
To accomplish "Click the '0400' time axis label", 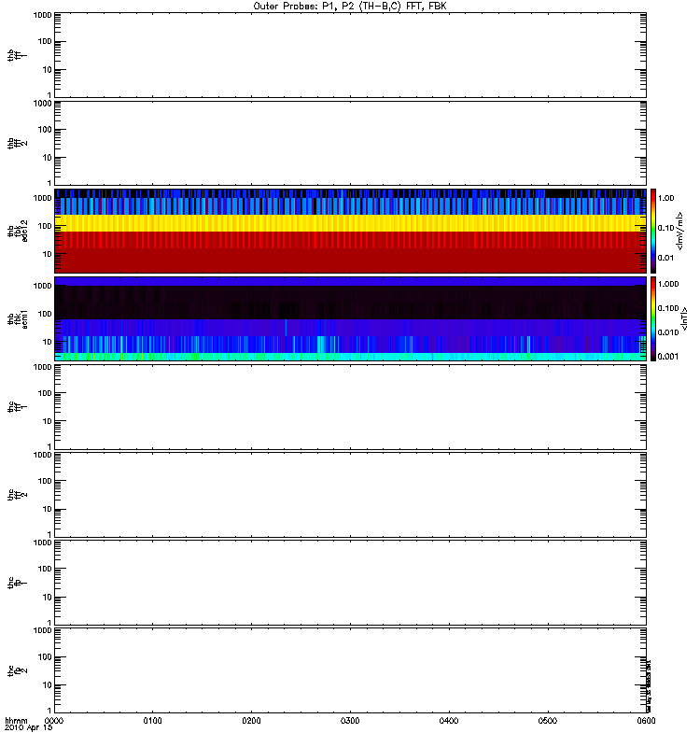I will tap(449, 721).
